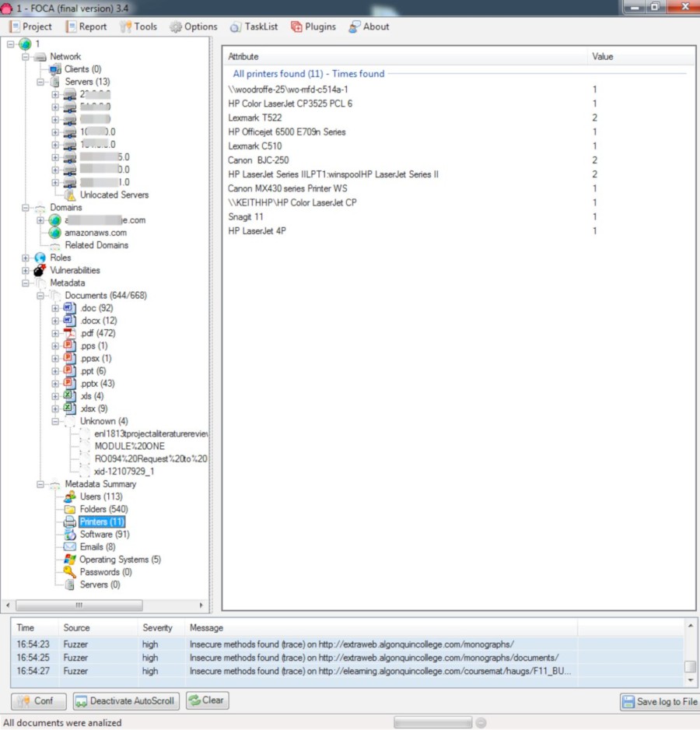Click the Unlocated Servers warning icon

(70, 195)
